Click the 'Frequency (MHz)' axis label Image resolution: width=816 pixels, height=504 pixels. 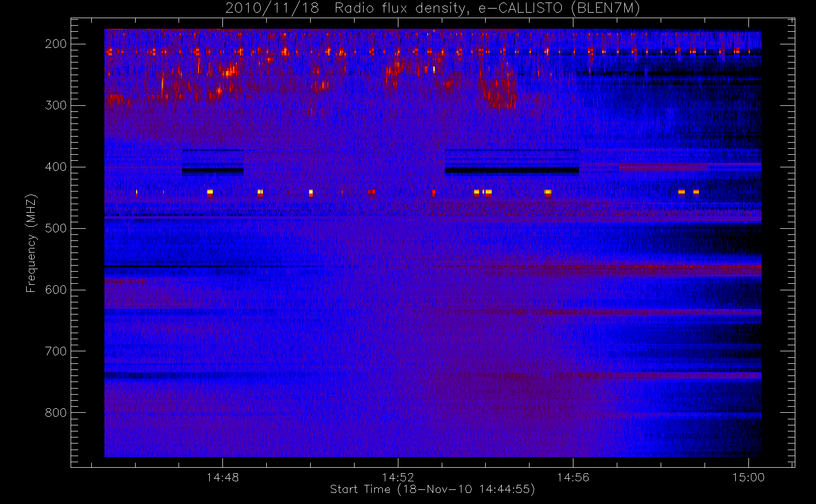pos(31,243)
